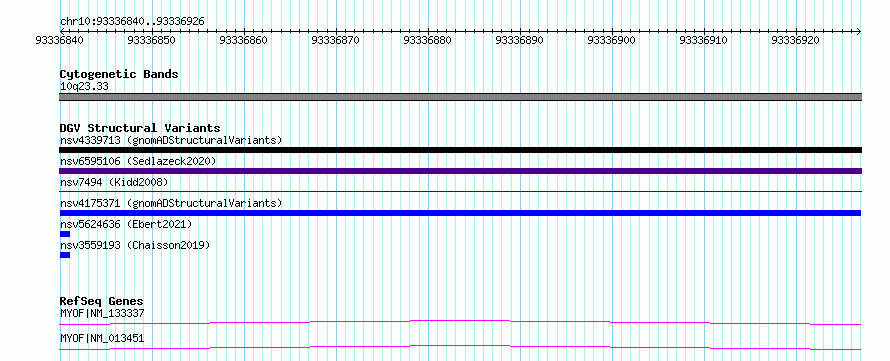Click ruler position 93336880

pos(427,40)
